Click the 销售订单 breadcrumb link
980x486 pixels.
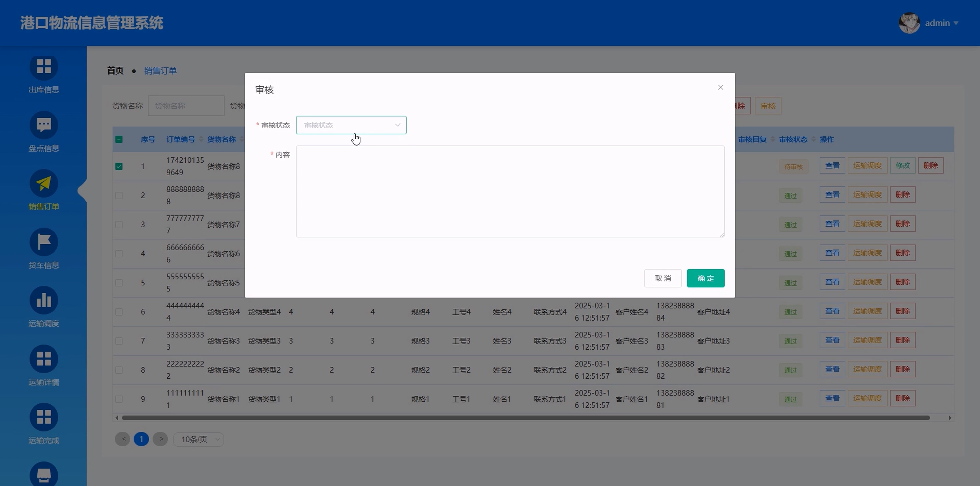click(160, 71)
